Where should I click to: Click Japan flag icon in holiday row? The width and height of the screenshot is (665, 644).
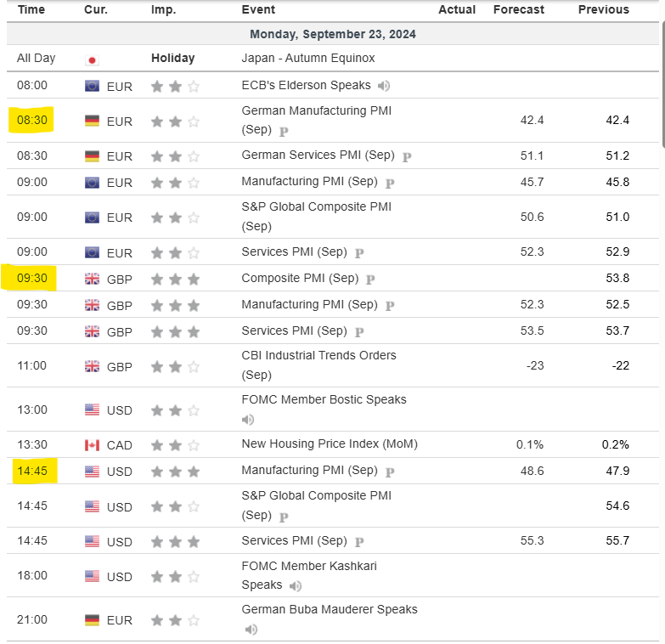coord(93,59)
